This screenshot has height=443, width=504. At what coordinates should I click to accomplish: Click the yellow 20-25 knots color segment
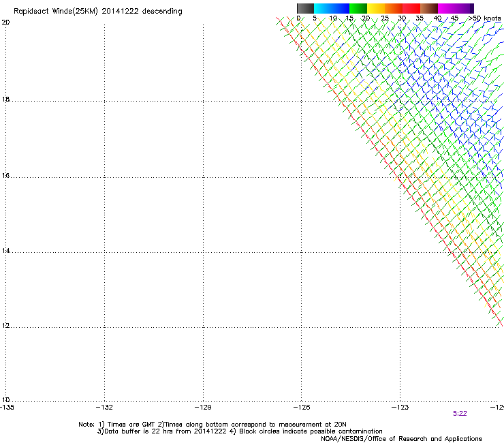click(376, 8)
